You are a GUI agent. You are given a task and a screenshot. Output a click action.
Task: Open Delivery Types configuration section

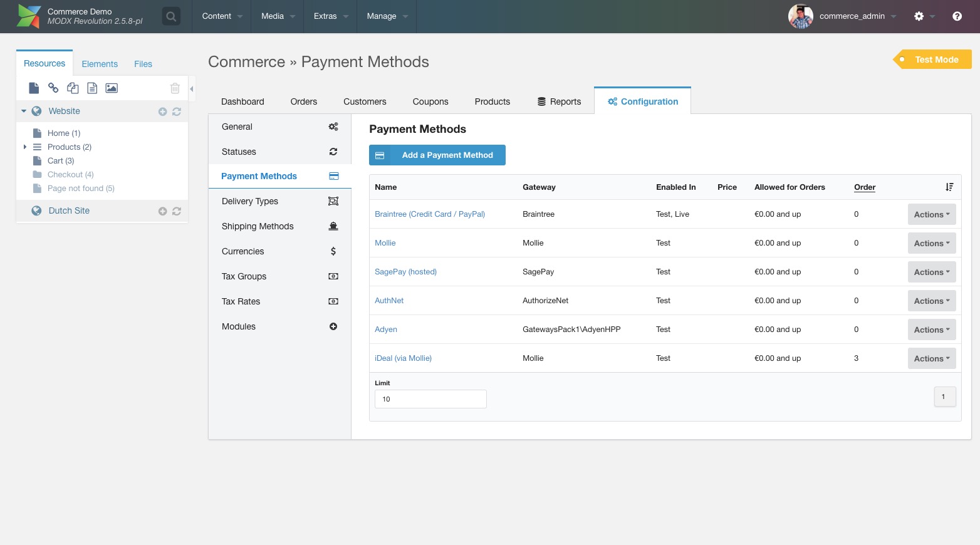pos(280,201)
